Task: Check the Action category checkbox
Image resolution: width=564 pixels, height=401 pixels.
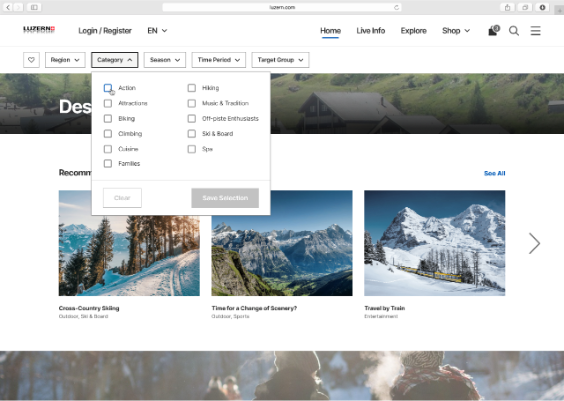Action: tap(108, 88)
